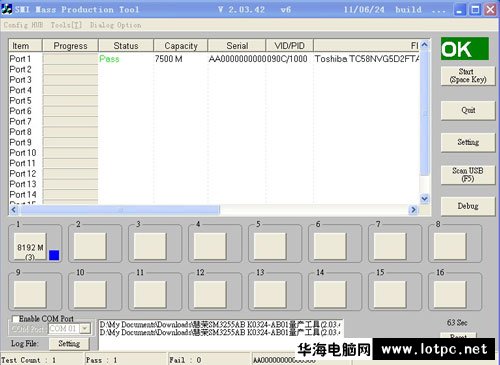Click the green Pass status of Port 1
The height and width of the screenshot is (365, 500).
click(109, 59)
